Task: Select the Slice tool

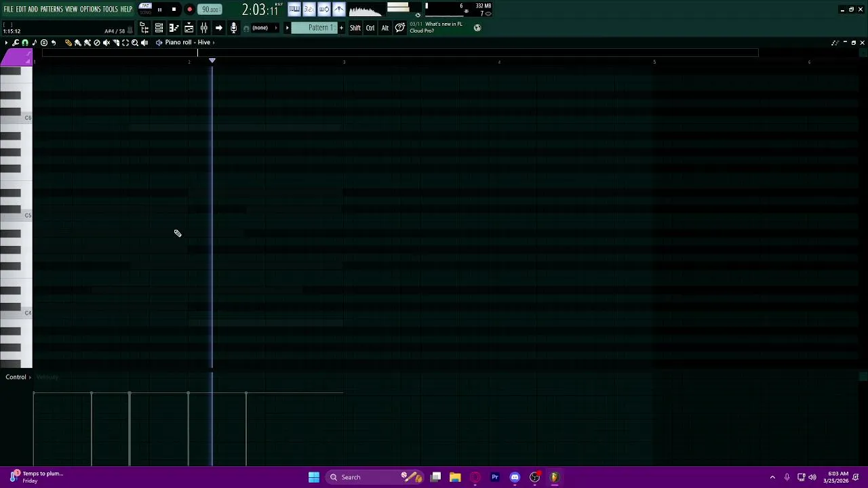Action: click(x=116, y=43)
